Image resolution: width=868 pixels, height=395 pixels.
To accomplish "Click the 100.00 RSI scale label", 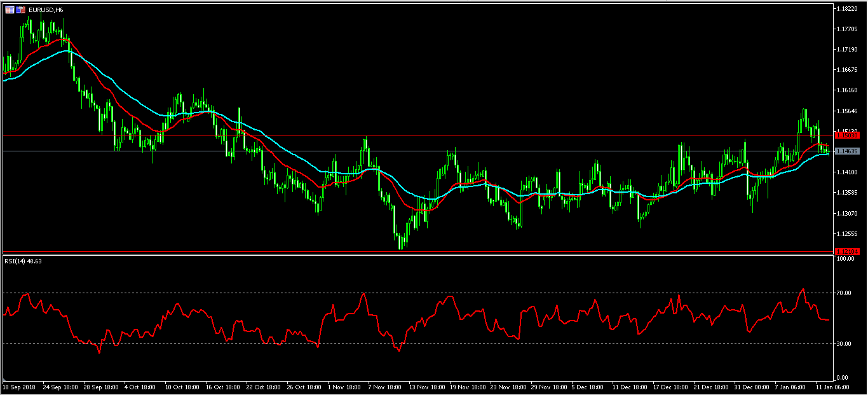I will (846, 259).
